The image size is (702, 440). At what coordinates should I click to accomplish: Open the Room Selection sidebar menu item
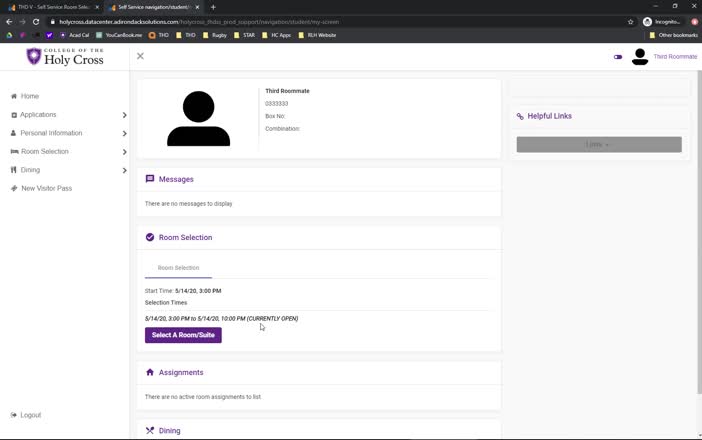point(45,152)
